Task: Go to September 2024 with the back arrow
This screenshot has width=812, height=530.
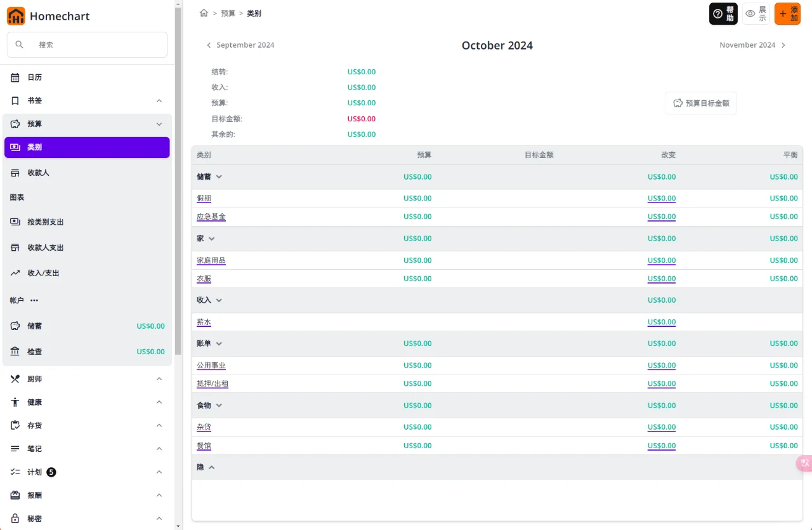Action: point(209,45)
